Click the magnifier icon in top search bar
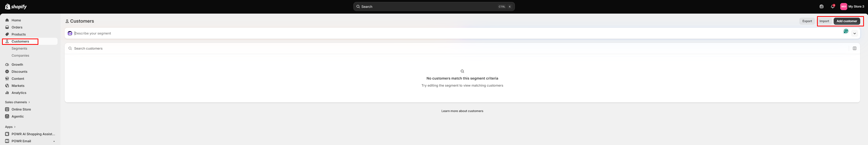Viewport: 868px width, 145px height. click(x=358, y=6)
